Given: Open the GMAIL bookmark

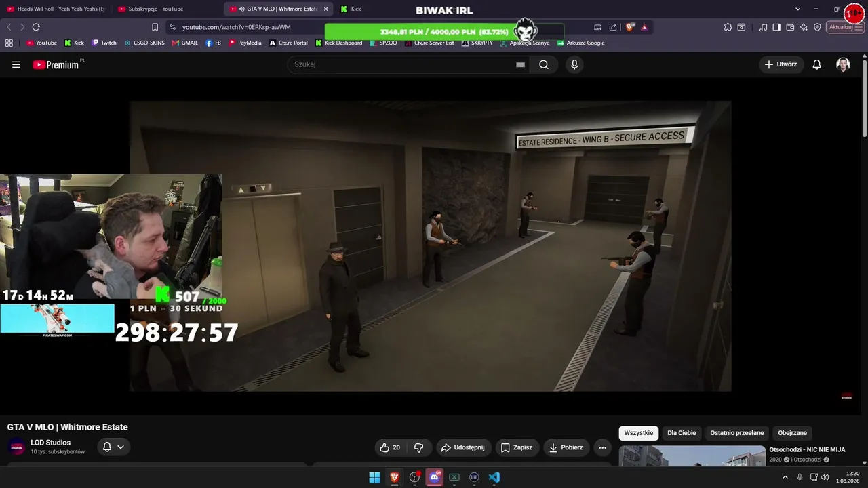Looking at the screenshot, I should click(x=184, y=43).
